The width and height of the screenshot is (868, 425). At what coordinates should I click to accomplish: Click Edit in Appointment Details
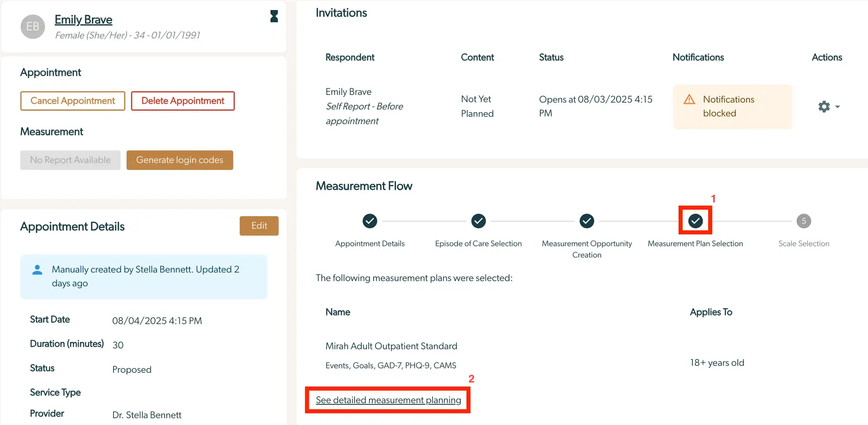(259, 226)
